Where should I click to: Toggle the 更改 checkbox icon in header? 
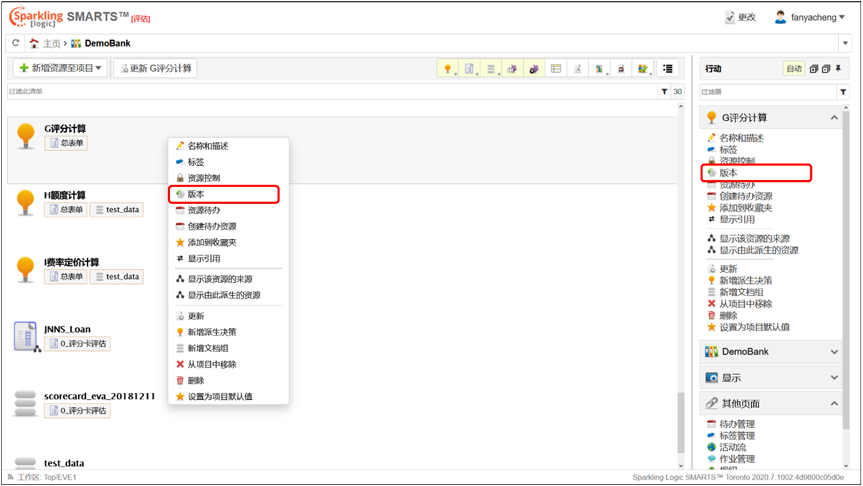[730, 17]
